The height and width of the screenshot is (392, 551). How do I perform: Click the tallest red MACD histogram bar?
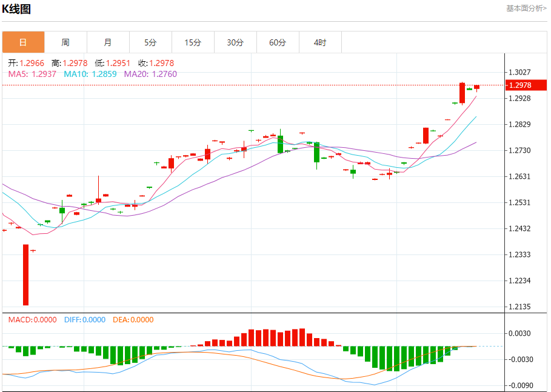coord(302,337)
